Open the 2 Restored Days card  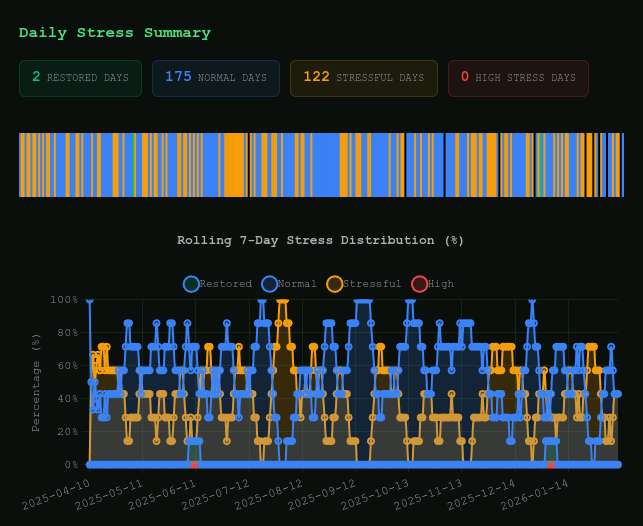click(x=80, y=78)
